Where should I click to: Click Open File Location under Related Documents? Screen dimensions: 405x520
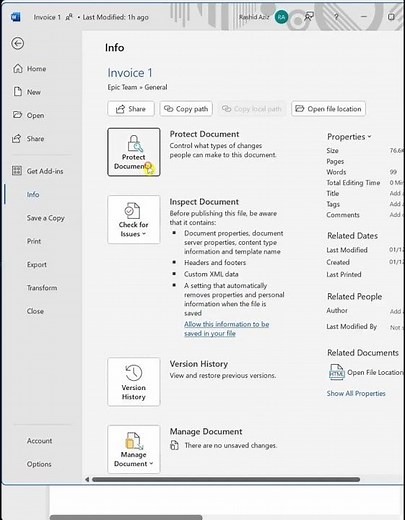click(x=375, y=372)
